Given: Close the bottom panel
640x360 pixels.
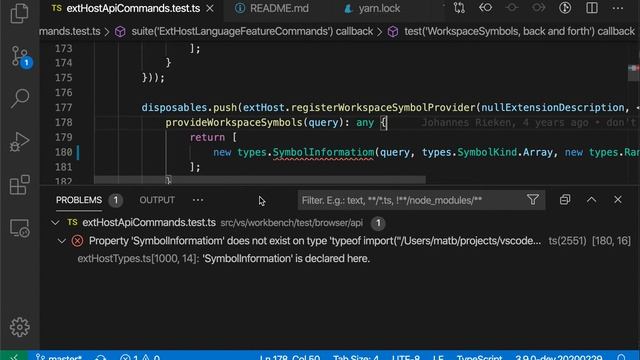Looking at the screenshot, I should coord(618,200).
